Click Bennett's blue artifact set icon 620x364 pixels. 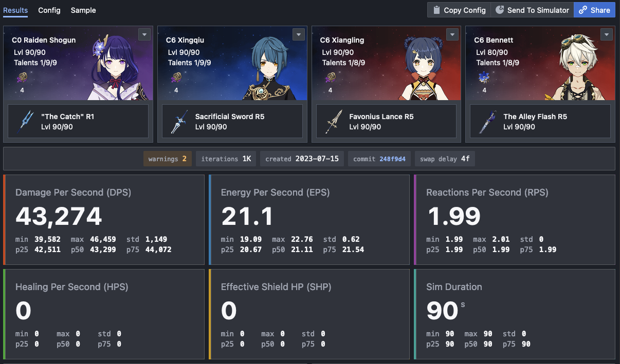point(484,79)
